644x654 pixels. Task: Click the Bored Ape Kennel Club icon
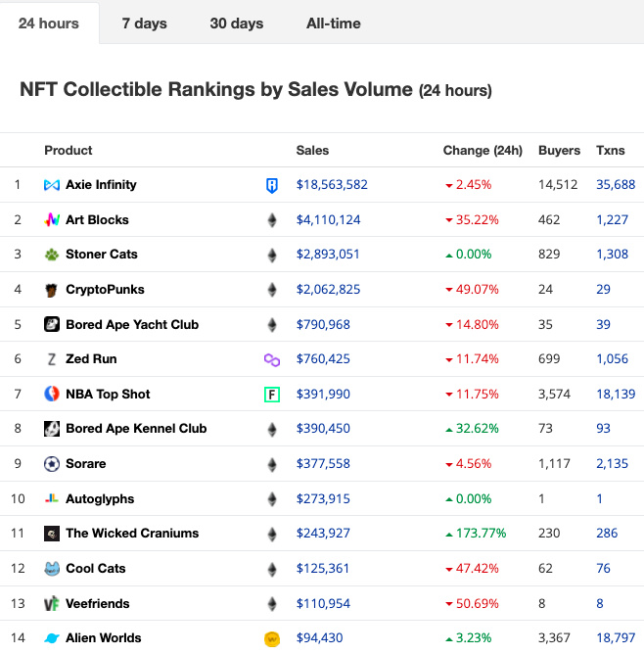pos(52,429)
